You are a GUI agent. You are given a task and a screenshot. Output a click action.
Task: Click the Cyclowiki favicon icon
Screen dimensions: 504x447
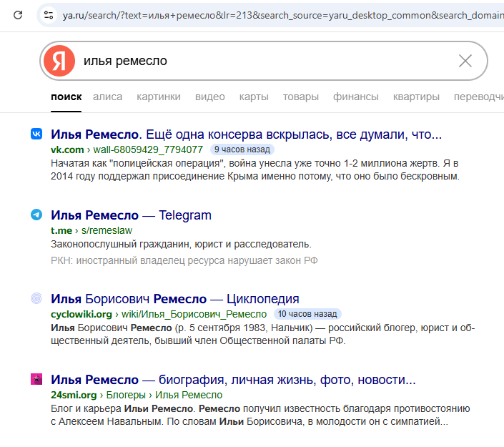pos(36,298)
